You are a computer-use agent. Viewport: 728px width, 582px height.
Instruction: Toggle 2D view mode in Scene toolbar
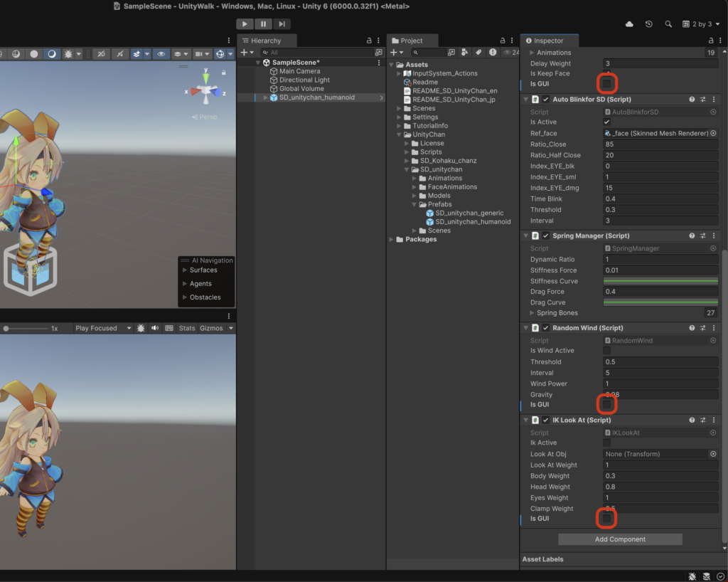coord(101,54)
